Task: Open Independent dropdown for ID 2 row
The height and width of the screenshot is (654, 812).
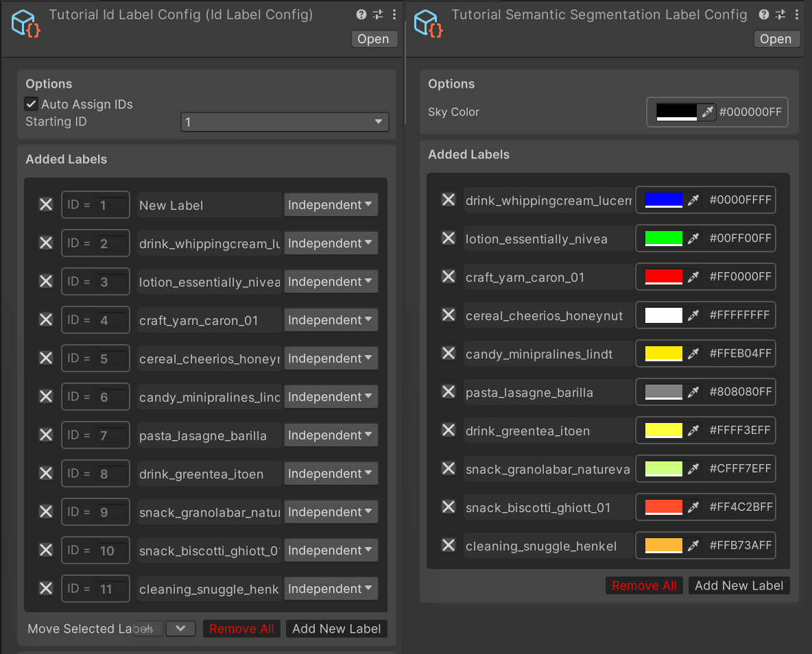Action: pyautogui.click(x=331, y=243)
